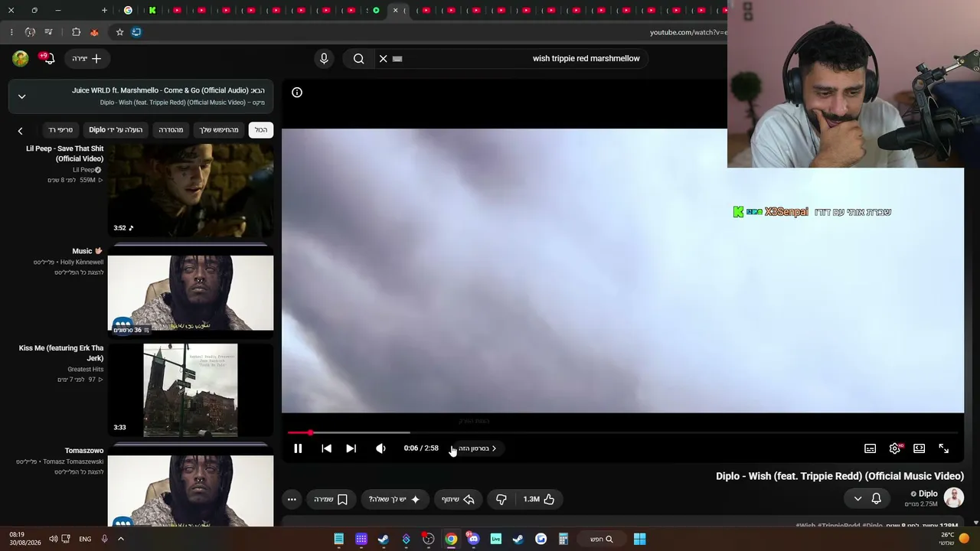Open the Diplo channel avatar
The width and height of the screenshot is (980, 551).
(954, 498)
